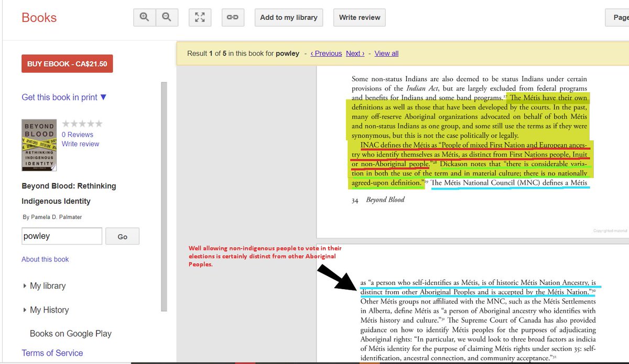This screenshot has width=629, height=364.
Task: Click the zoom in magnifier icon
Action: tap(145, 17)
